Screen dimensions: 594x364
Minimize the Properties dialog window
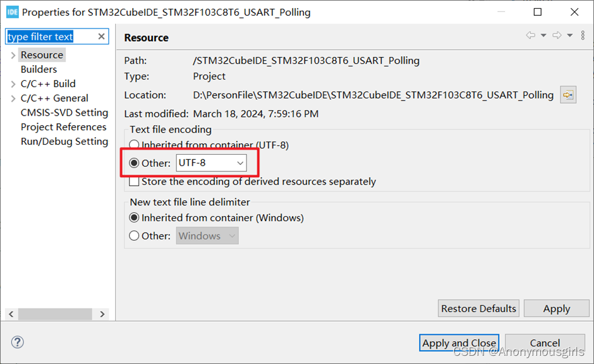coord(501,12)
